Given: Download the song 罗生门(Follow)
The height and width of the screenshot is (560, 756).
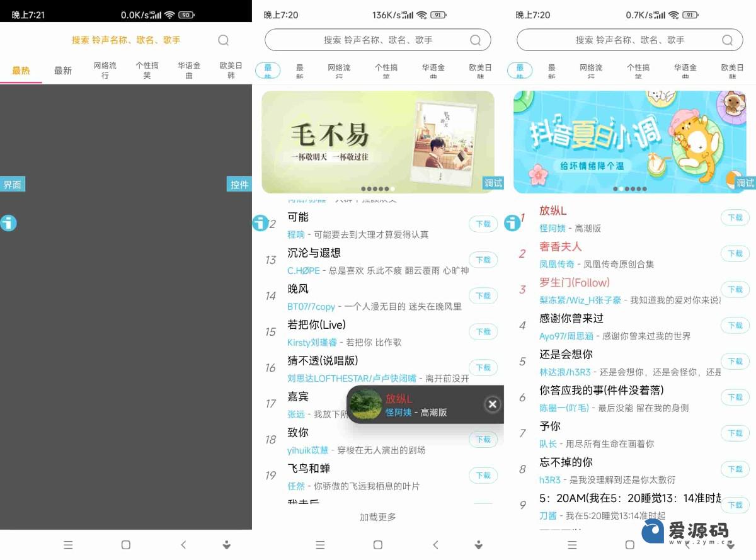Looking at the screenshot, I should tap(735, 289).
